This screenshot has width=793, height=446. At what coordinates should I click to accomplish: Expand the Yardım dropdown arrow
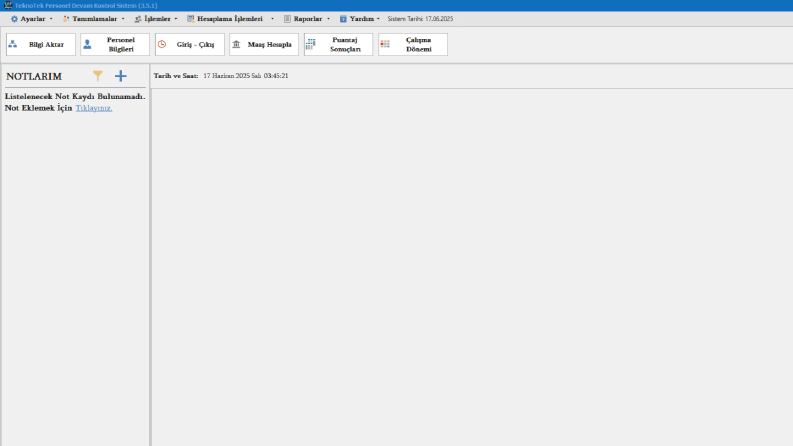click(378, 19)
